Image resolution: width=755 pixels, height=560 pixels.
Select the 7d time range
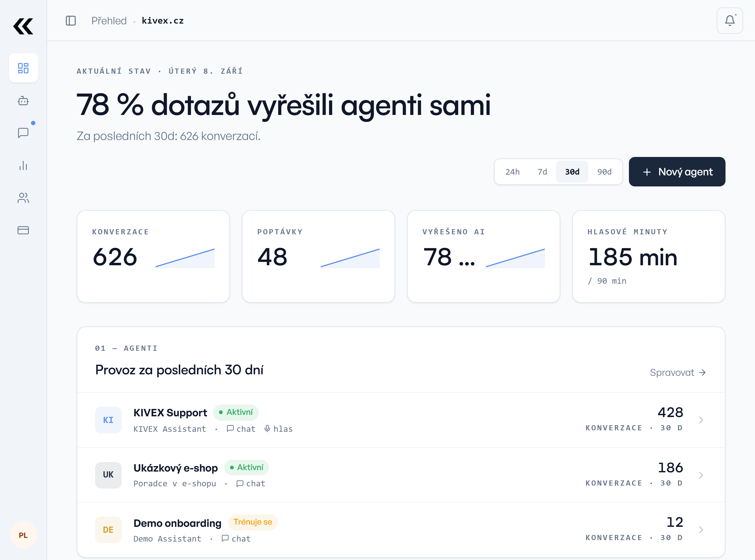tap(542, 172)
